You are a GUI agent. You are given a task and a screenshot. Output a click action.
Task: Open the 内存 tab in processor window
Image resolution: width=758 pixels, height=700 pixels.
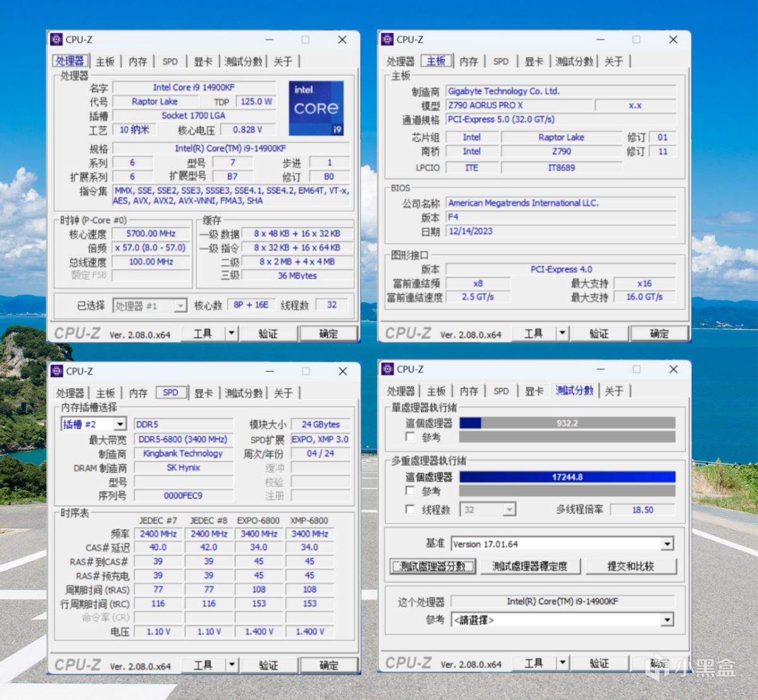tap(138, 61)
